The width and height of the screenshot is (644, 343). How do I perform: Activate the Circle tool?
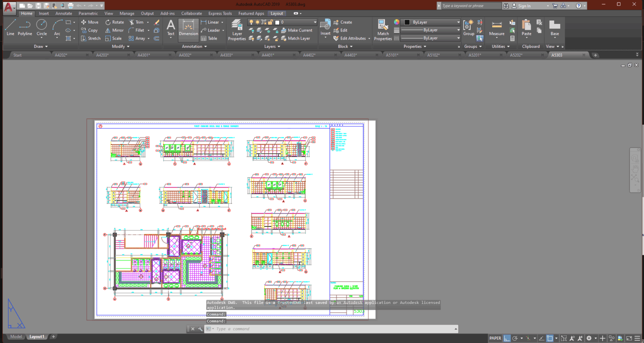coord(42,29)
